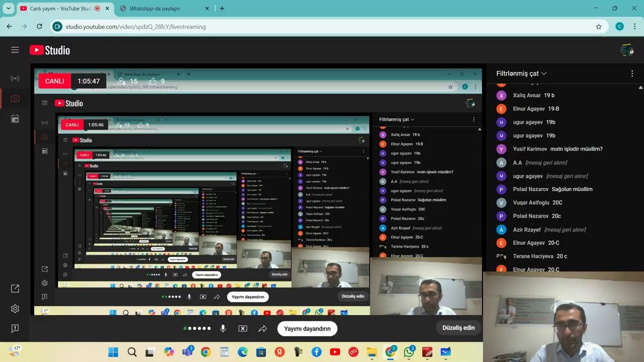Click the stream health dots indicator
This screenshot has height=362, width=644.
click(197, 328)
